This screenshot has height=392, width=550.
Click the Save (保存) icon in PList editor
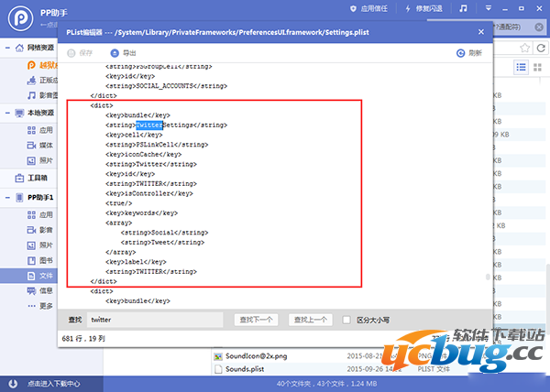73,53
